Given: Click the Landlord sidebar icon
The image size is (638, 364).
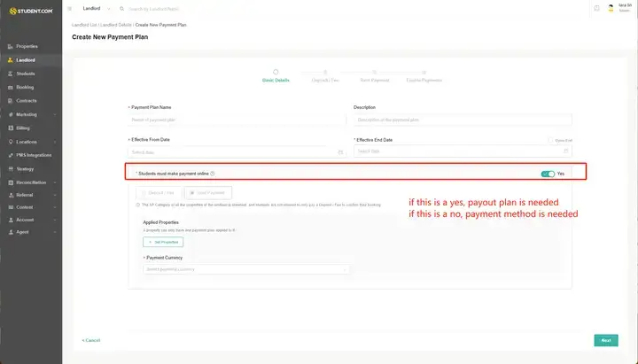Looking at the screenshot, I should [11, 60].
